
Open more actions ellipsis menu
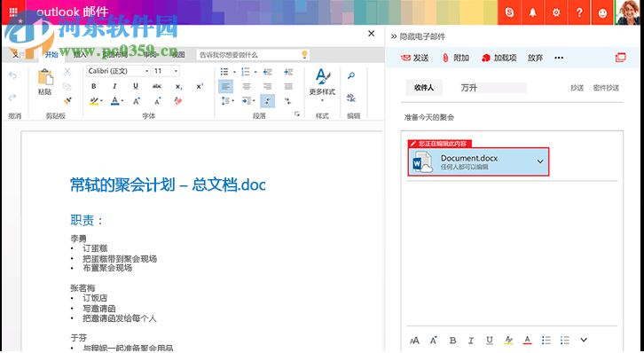pos(559,58)
